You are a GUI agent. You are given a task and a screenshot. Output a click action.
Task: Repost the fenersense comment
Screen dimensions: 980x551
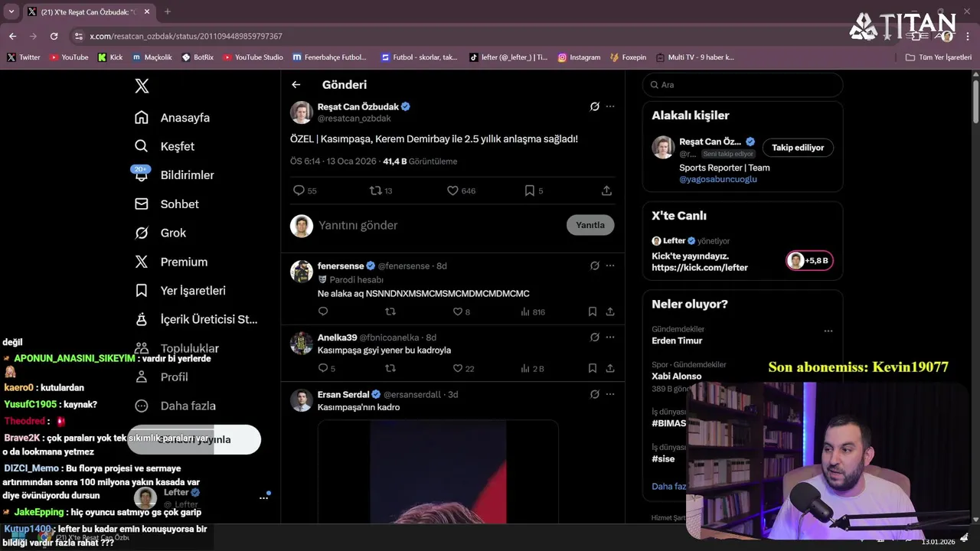pyautogui.click(x=390, y=311)
